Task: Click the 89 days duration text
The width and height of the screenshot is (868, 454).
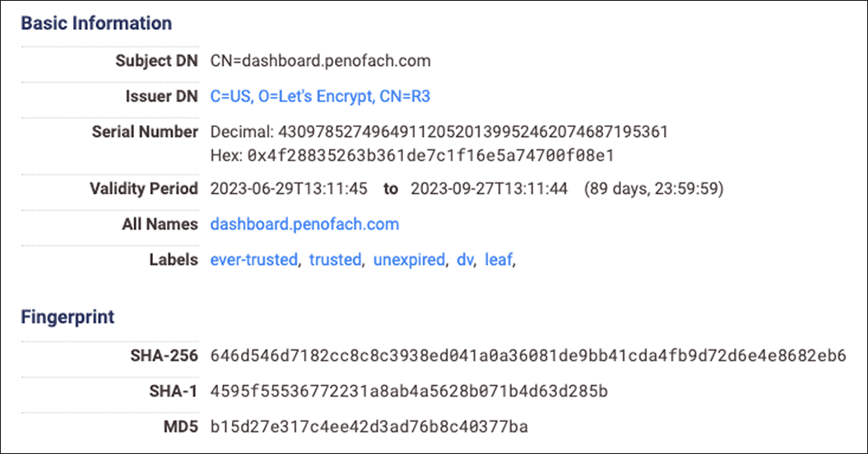Action: (x=653, y=189)
